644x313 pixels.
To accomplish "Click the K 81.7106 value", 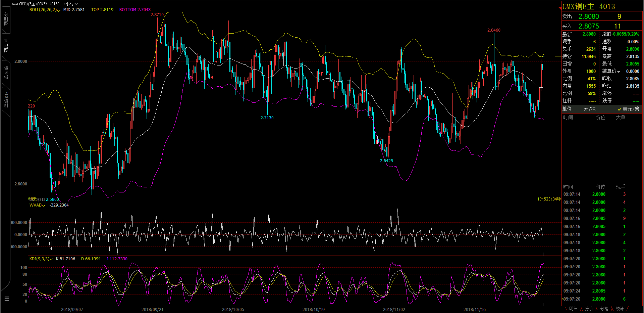I will coord(65,259).
